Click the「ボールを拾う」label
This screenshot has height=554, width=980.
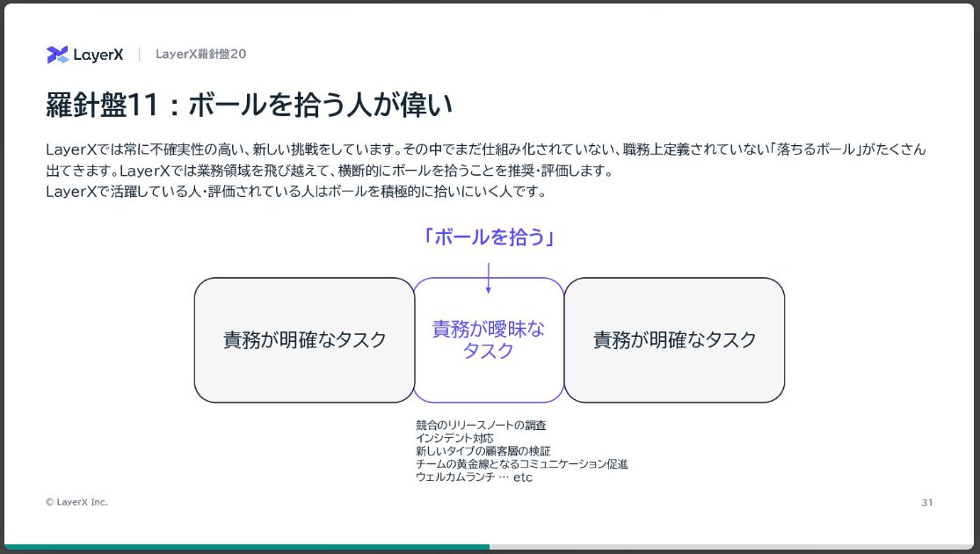click(489, 237)
